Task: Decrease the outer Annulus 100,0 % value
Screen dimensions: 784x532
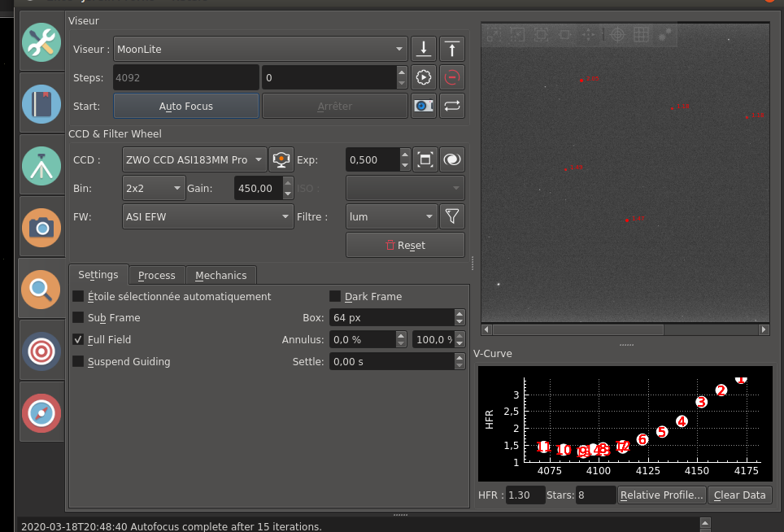Action: pyautogui.click(x=460, y=344)
